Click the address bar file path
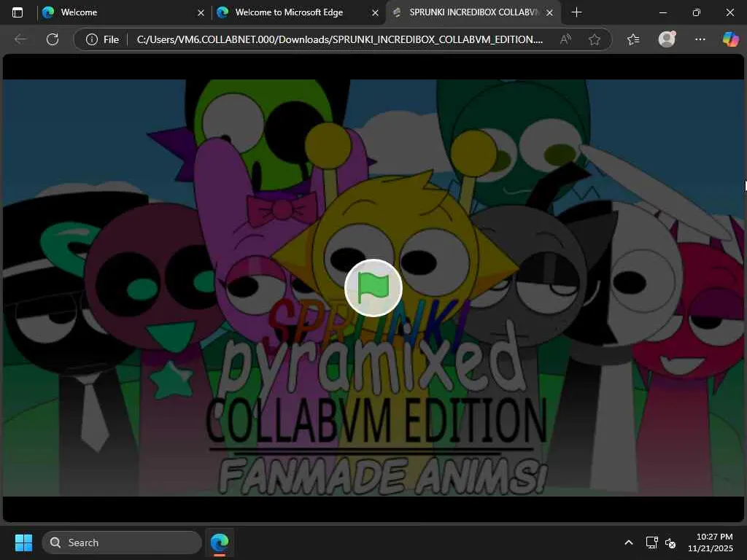Viewport: 747px width, 560px height. coord(339,39)
